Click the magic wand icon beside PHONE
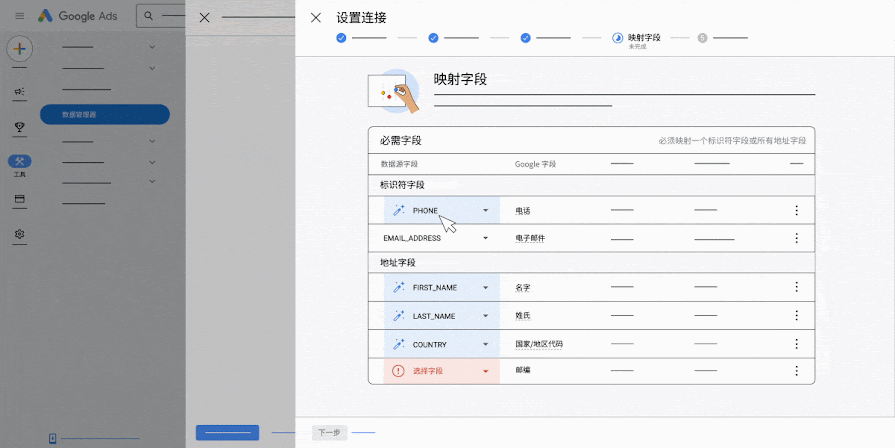The image size is (895, 448). [398, 211]
